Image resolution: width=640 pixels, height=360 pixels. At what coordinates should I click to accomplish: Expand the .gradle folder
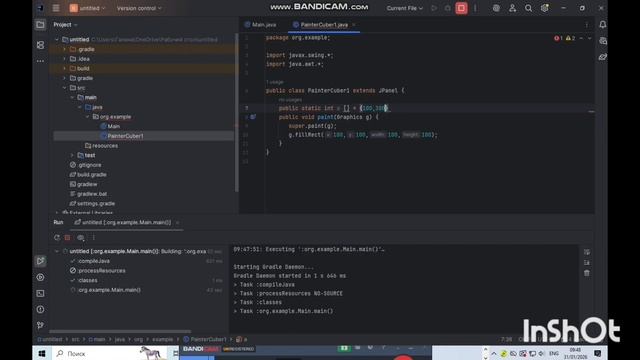64,49
